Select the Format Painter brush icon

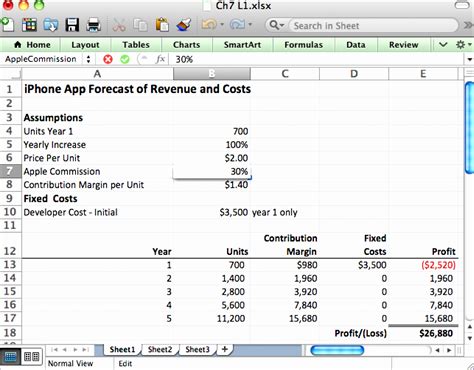pyautogui.click(x=184, y=25)
